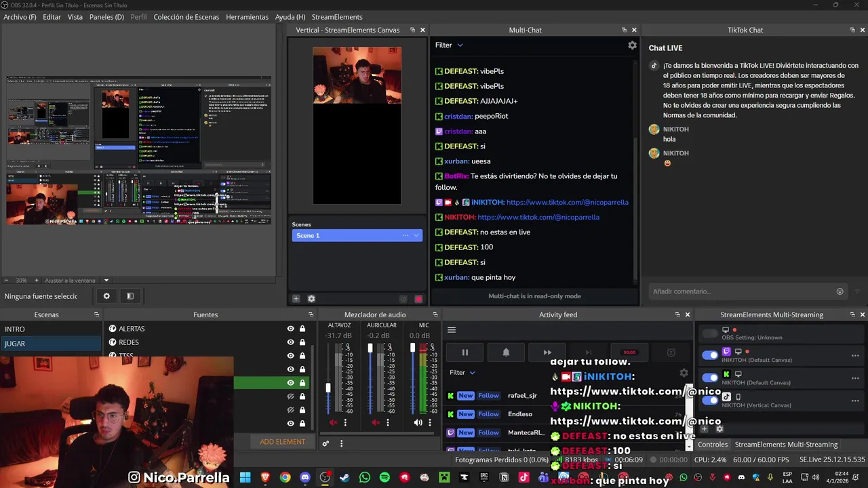Open NIKITOH Kick output options dots

855,378
